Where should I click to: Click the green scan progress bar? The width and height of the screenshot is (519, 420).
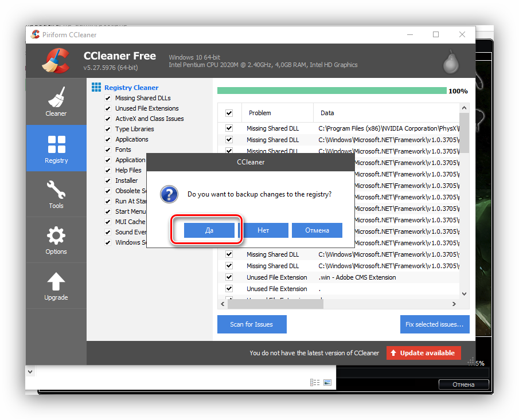(331, 91)
